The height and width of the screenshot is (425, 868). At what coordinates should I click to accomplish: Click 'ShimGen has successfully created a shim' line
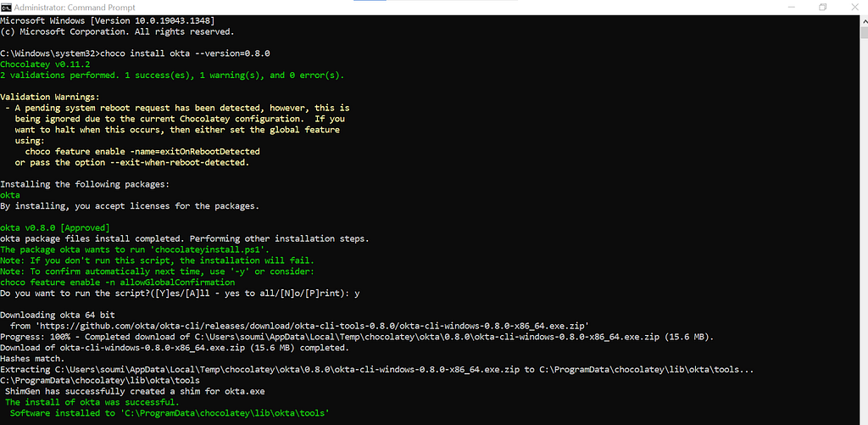coord(135,391)
